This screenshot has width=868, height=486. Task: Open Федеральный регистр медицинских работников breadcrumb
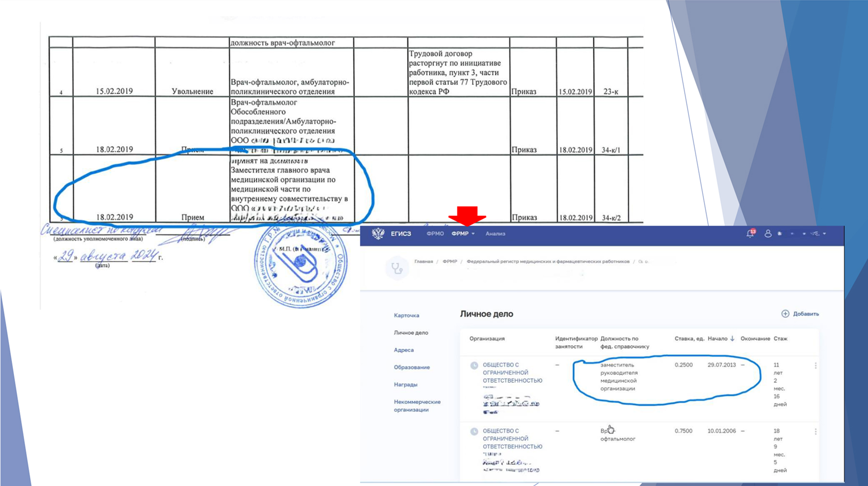point(548,261)
